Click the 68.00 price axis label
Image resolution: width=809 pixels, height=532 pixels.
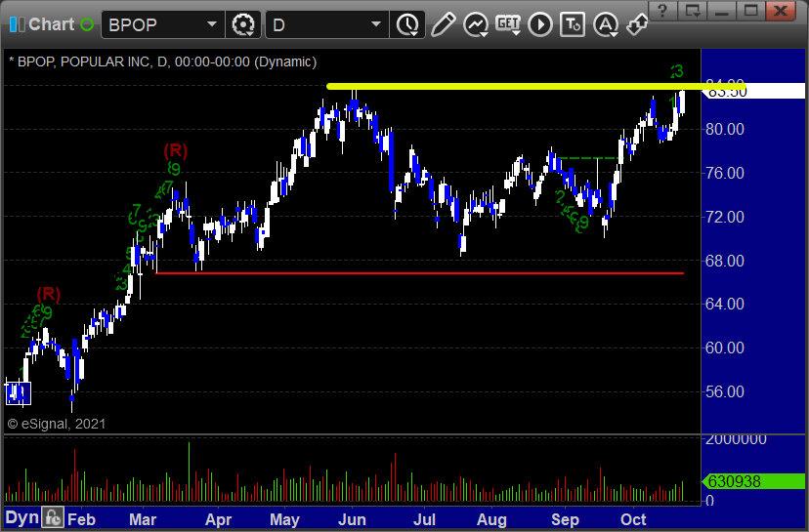tap(725, 261)
